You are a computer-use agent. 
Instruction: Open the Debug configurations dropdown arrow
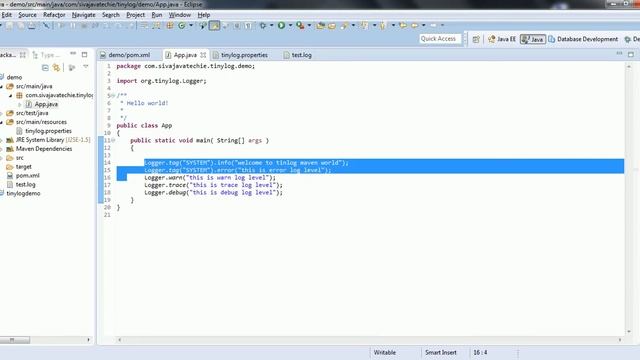click(x=271, y=25)
